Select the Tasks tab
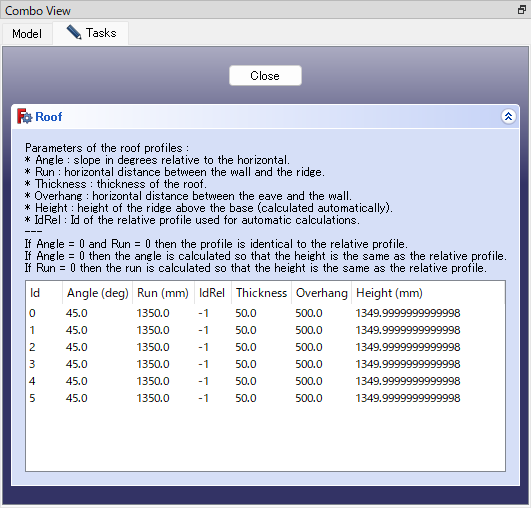531x508 pixels. tap(91, 33)
